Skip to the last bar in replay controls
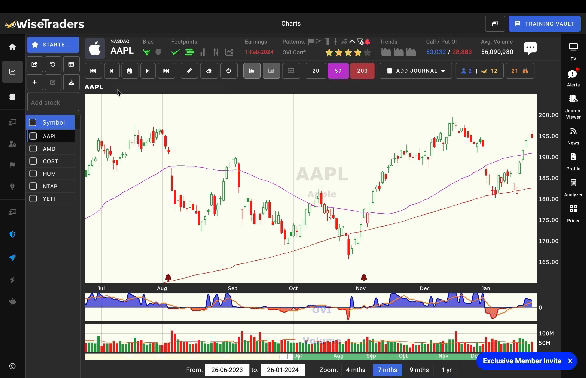The width and height of the screenshot is (586, 378). [x=166, y=71]
